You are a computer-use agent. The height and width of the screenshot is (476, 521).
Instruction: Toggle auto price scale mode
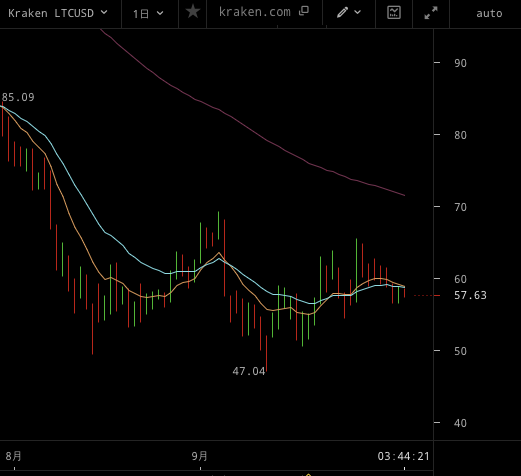pyautogui.click(x=489, y=13)
